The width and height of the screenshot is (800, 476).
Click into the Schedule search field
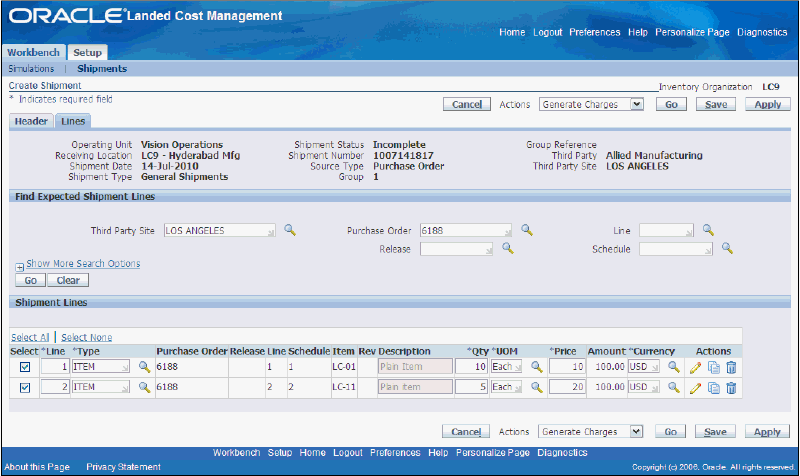676,249
